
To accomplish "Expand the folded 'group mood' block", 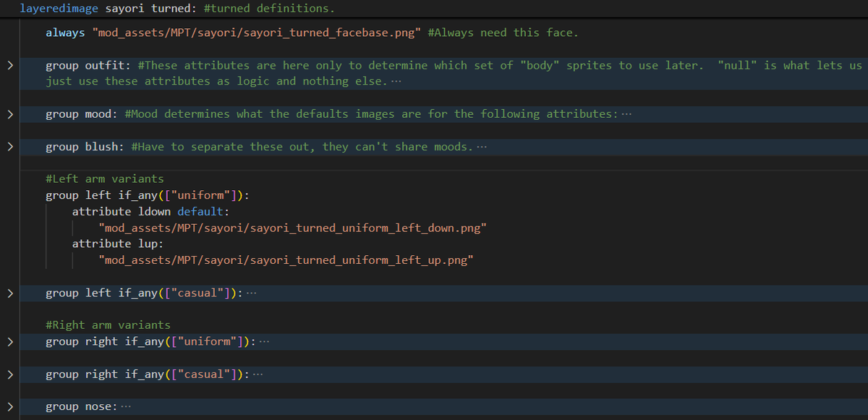I will 9,114.
